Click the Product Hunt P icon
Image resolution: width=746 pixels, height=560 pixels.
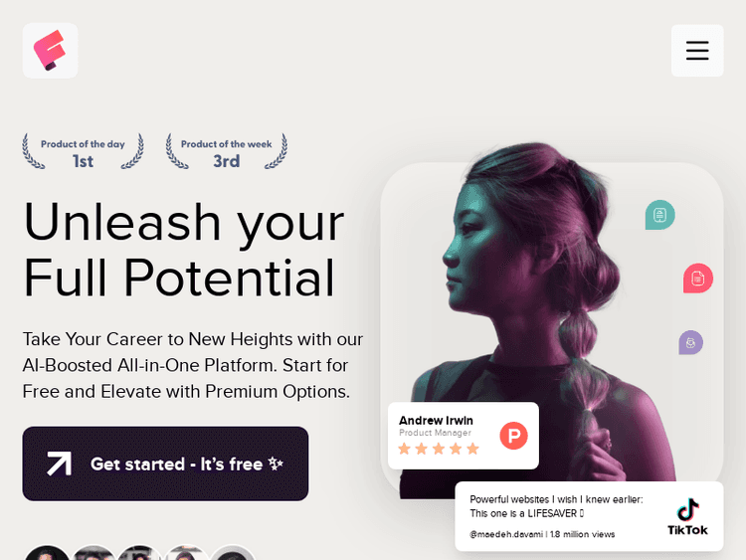(x=513, y=436)
